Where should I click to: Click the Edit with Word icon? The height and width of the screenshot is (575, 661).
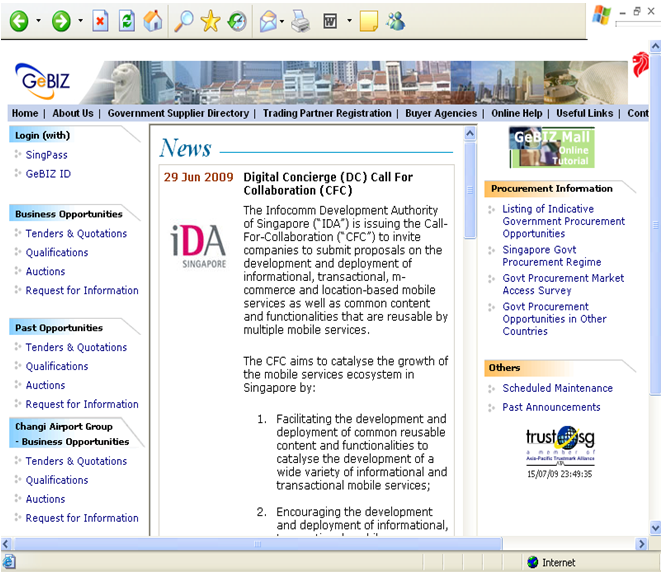[330, 21]
